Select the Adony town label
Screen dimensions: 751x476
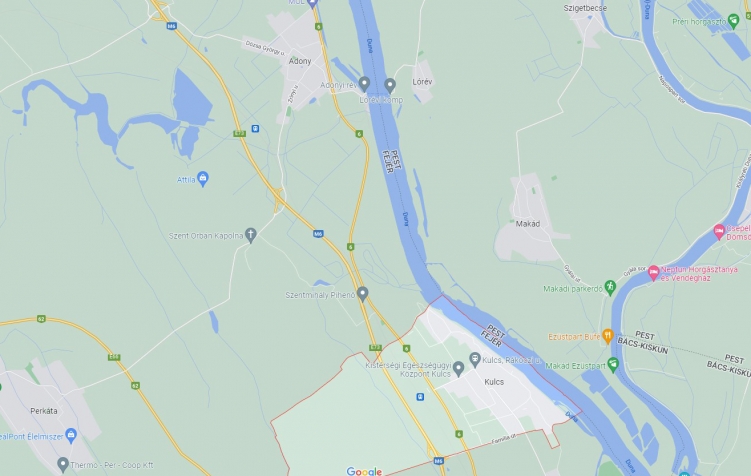click(x=300, y=61)
